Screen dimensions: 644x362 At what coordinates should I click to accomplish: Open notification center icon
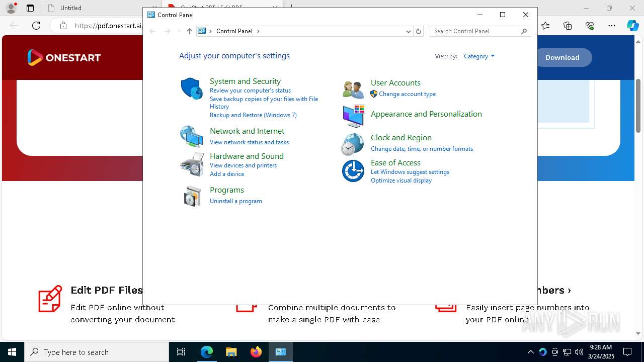627,352
